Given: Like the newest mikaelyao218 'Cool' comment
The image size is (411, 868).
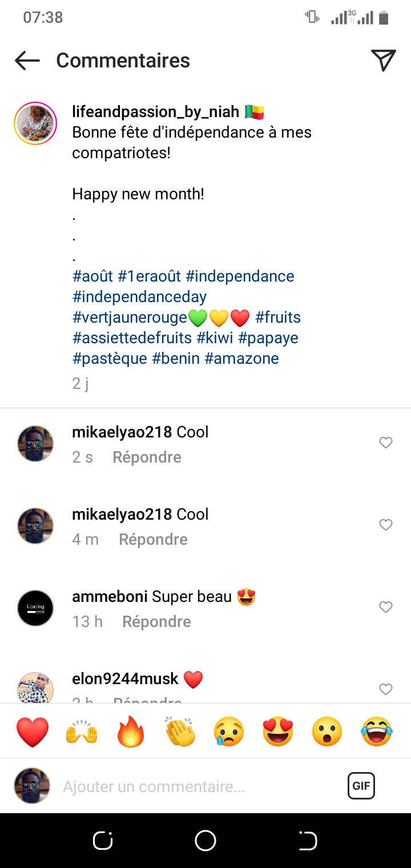Looking at the screenshot, I should pos(386,443).
